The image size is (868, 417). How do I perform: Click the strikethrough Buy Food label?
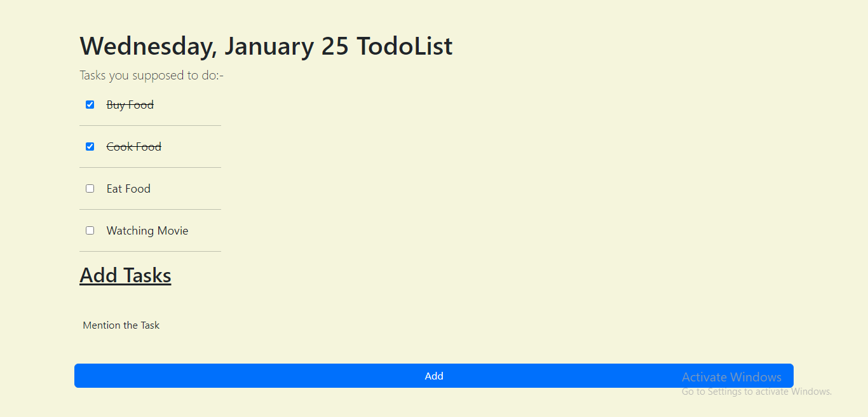click(x=130, y=105)
